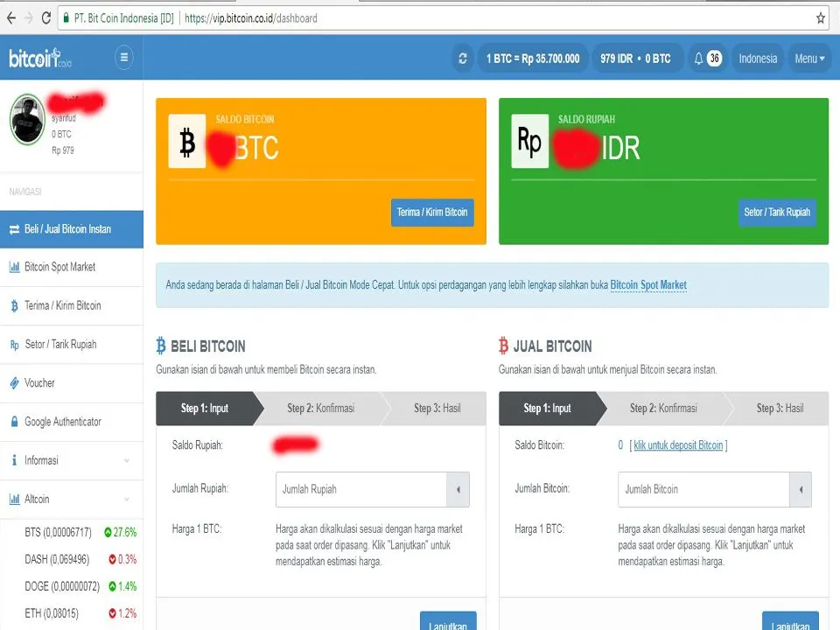Click the info icon beside Informasi
This screenshot has width=840, height=630.
click(x=15, y=460)
